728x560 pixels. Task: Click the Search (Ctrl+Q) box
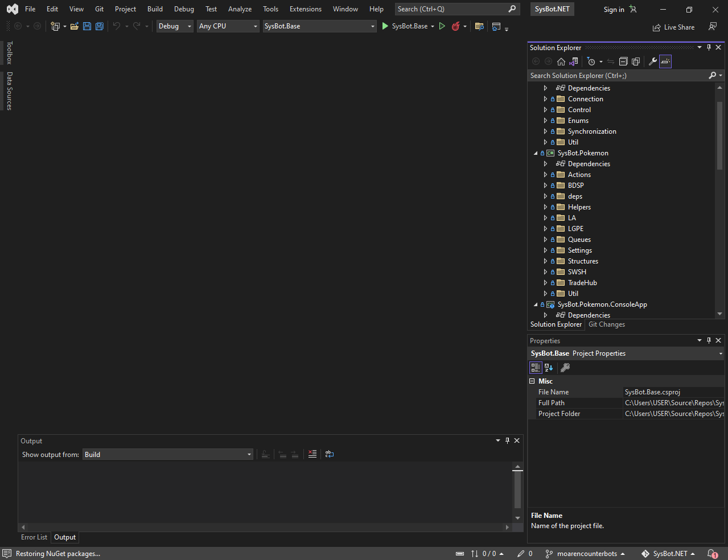point(458,9)
